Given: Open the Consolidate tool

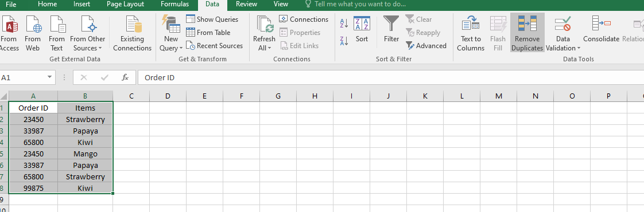Looking at the screenshot, I should pyautogui.click(x=601, y=30).
